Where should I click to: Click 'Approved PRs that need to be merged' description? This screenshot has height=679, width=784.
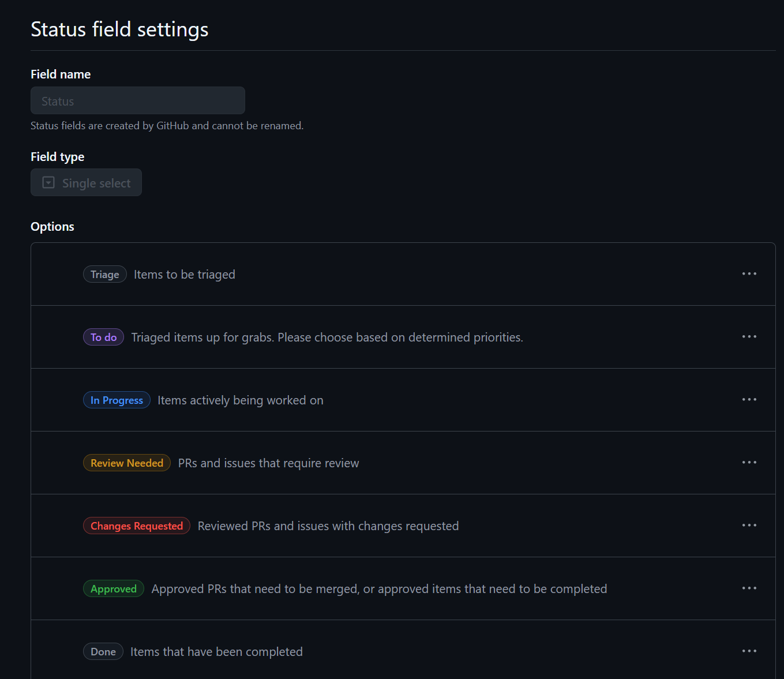379,589
